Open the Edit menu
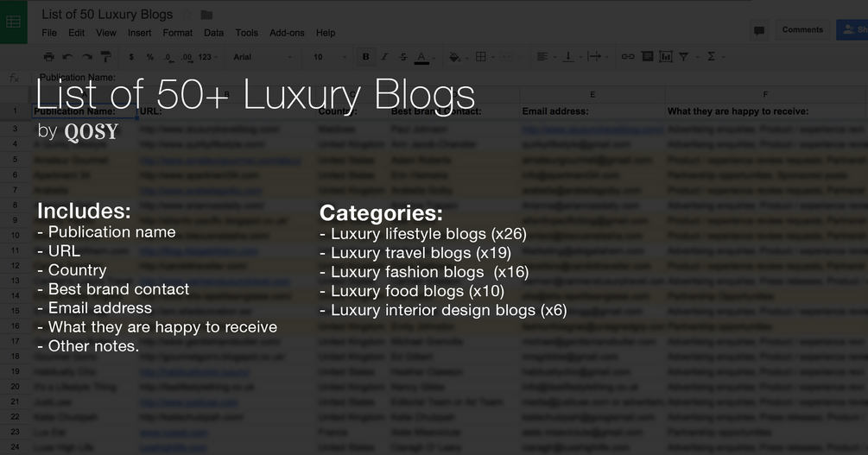 [76, 33]
